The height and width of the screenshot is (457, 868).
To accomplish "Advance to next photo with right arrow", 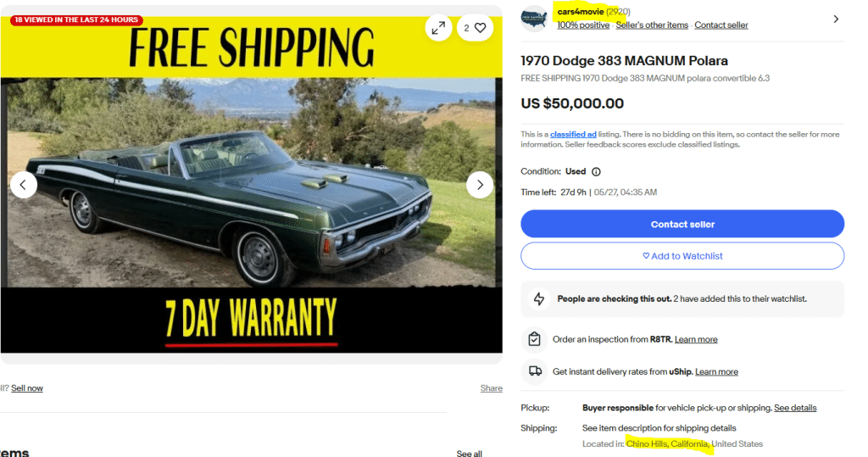I will click(480, 184).
